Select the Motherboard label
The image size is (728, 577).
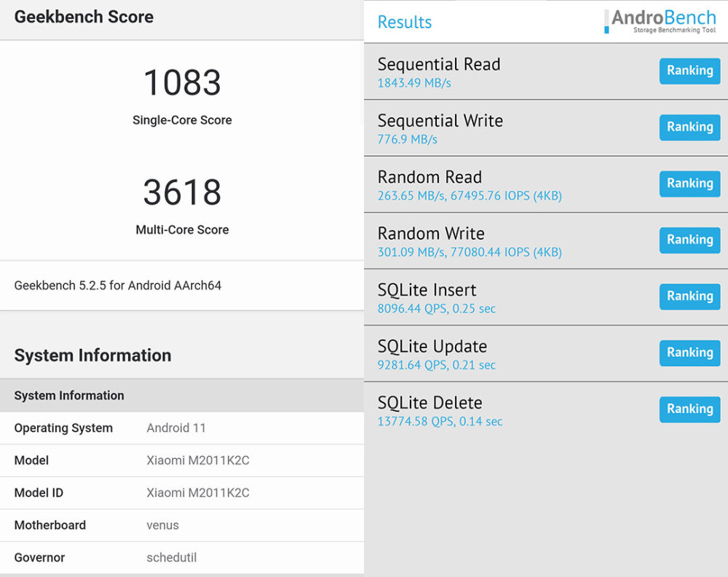(50, 525)
